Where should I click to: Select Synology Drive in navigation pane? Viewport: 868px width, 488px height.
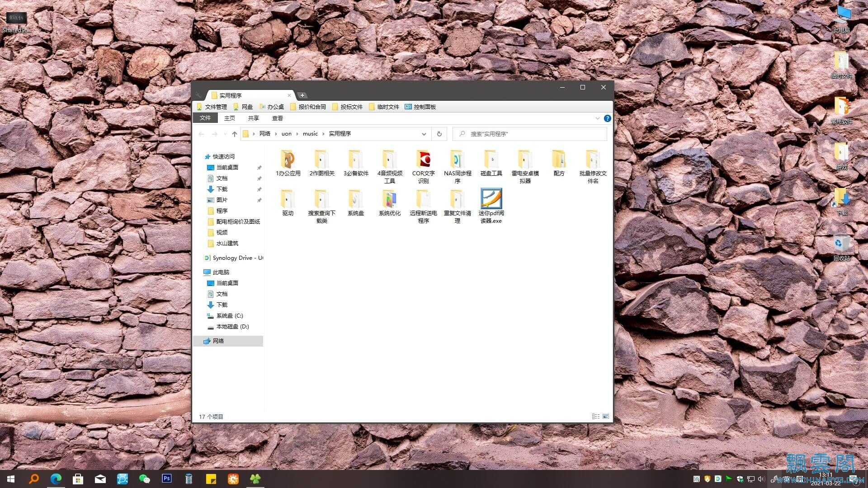tap(233, 258)
